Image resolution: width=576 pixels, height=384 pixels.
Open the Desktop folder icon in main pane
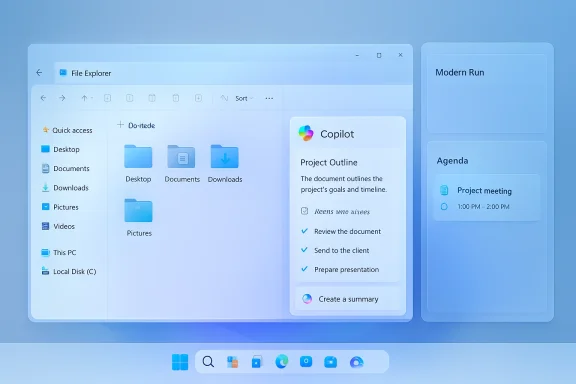(x=138, y=157)
